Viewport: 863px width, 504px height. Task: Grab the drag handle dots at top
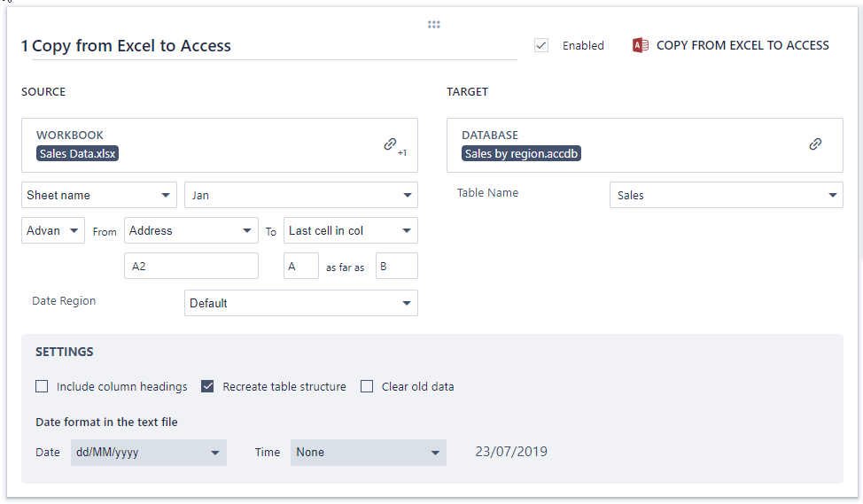coord(433,25)
